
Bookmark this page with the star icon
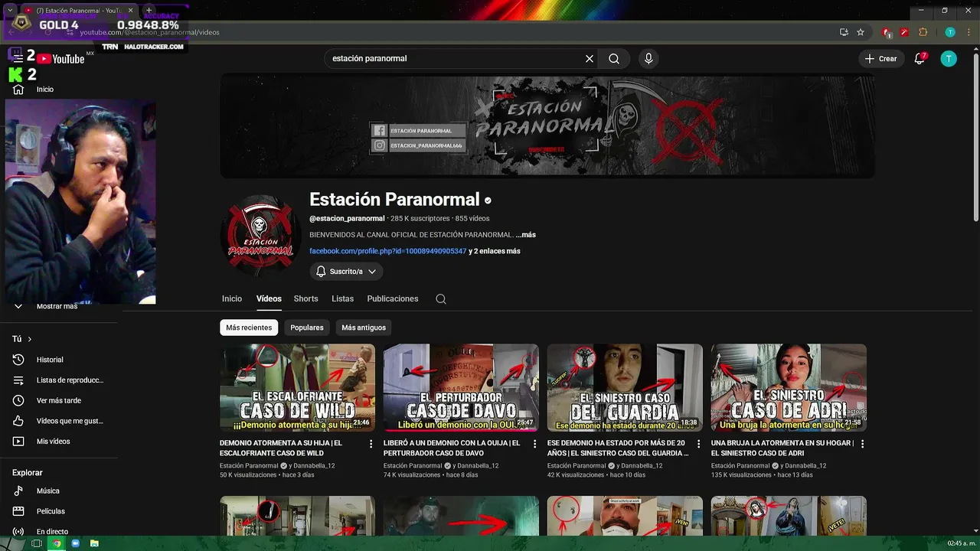pos(861,32)
